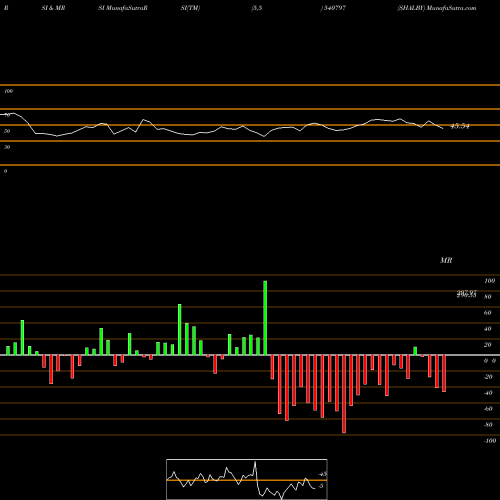Image resolution: width=500 pixels, height=500 pixels.
Task: Click the tallest green histogram bar
Action: pyautogui.click(x=265, y=318)
